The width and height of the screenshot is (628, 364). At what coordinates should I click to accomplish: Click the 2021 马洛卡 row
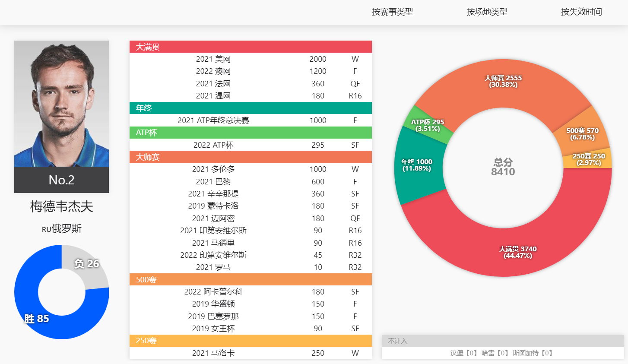pyautogui.click(x=251, y=353)
